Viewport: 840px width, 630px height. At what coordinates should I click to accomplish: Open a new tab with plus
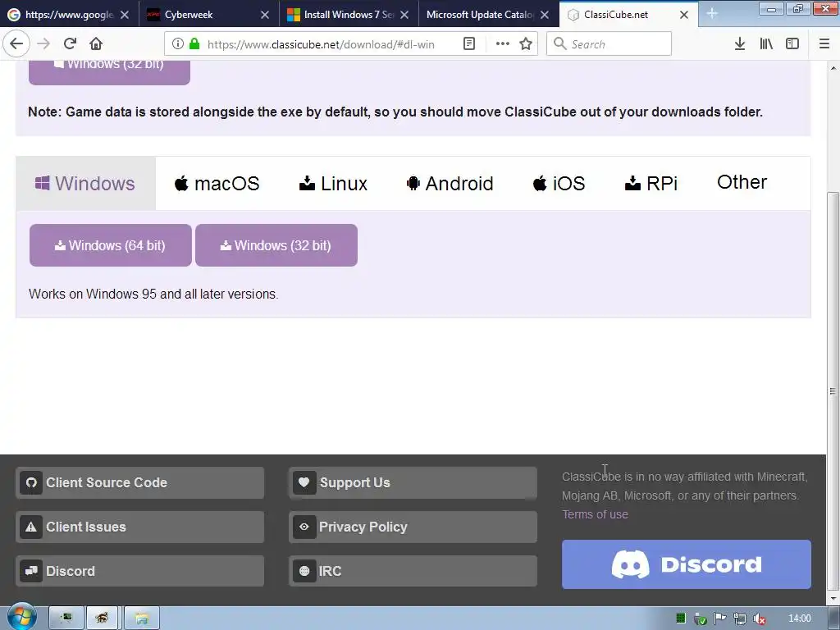[712, 14]
